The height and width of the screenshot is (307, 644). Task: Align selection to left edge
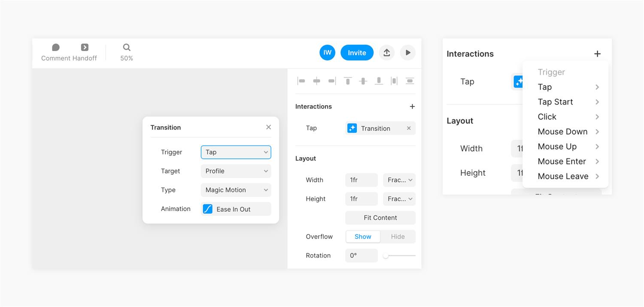point(301,81)
